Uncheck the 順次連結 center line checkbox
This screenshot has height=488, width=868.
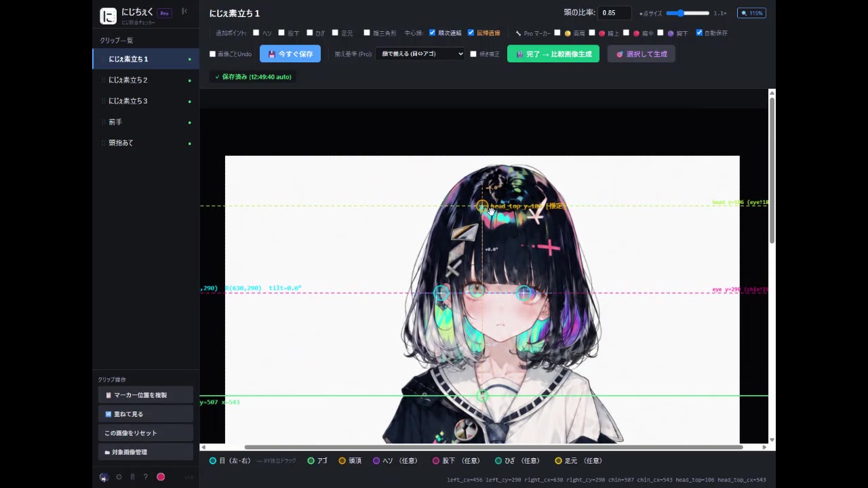[x=432, y=33]
